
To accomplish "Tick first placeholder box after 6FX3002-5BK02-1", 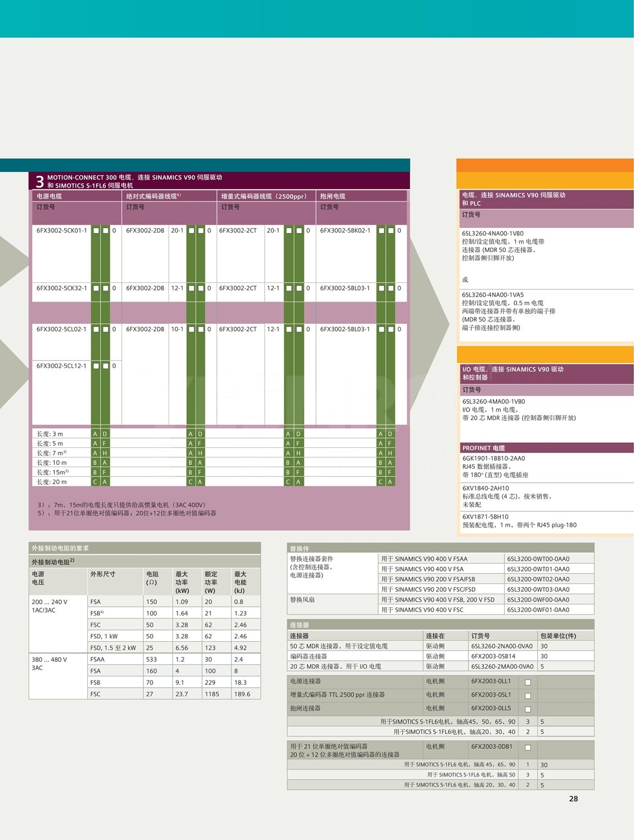I will tap(381, 231).
